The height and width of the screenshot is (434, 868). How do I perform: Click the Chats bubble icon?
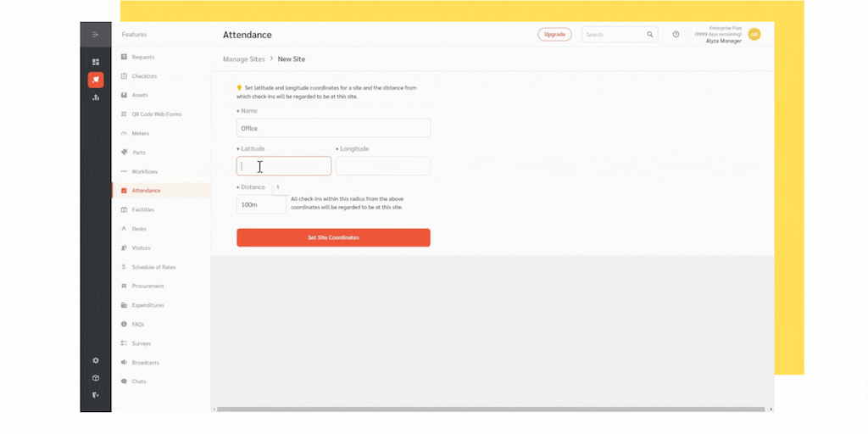[124, 381]
